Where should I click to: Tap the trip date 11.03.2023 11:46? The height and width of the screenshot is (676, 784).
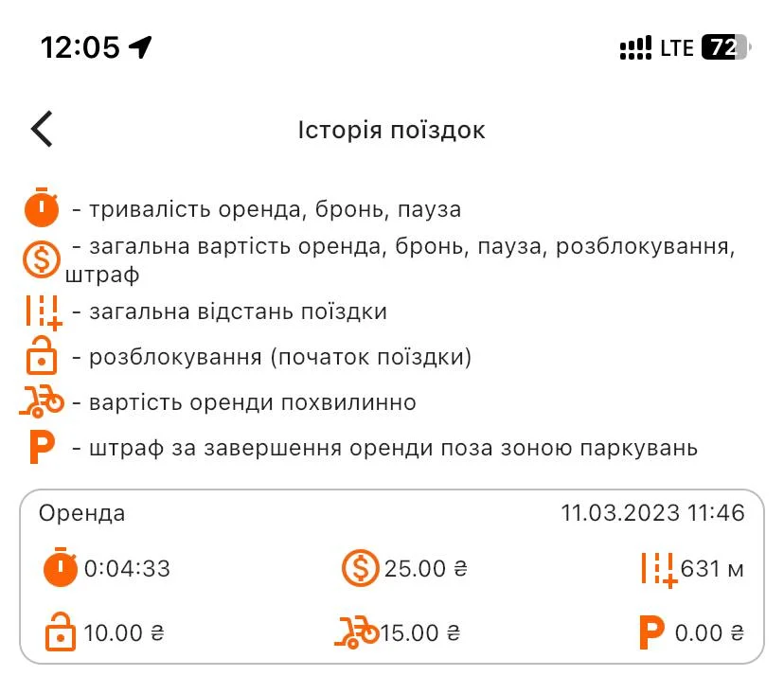pos(652,513)
